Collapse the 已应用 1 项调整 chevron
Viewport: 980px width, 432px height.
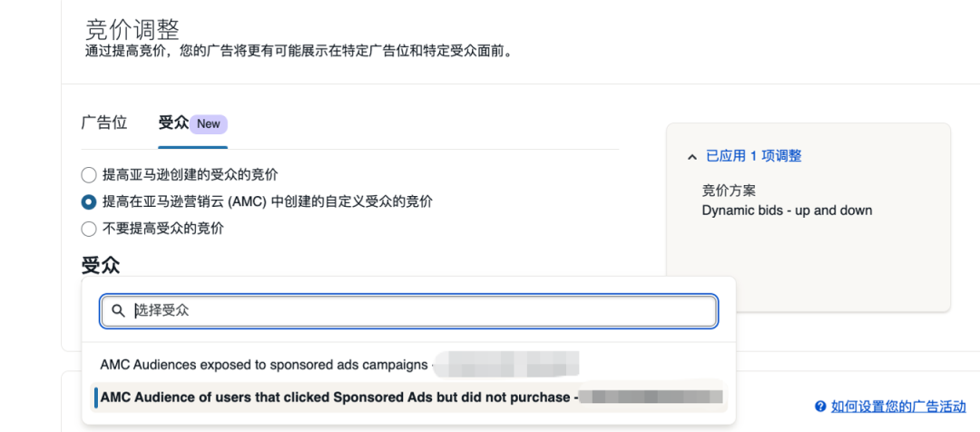pyautogui.click(x=692, y=156)
